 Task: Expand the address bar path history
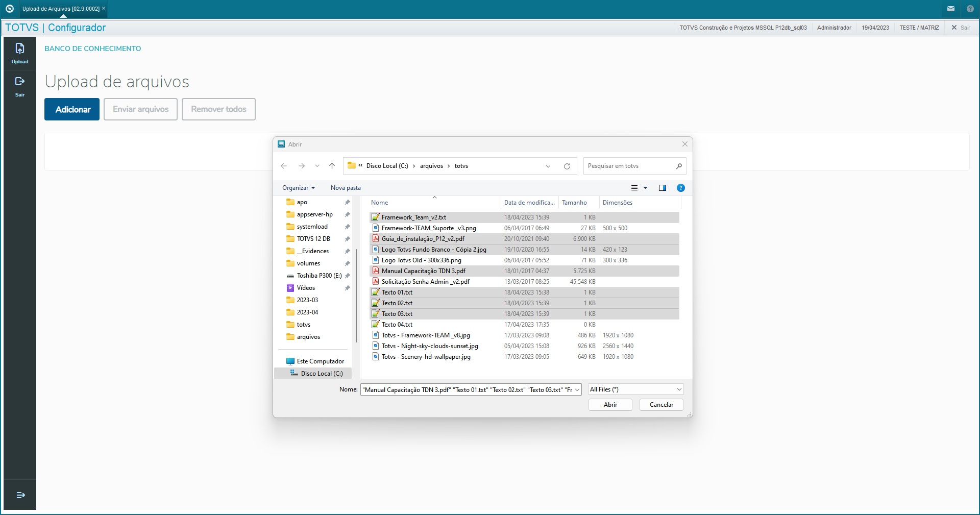[548, 166]
